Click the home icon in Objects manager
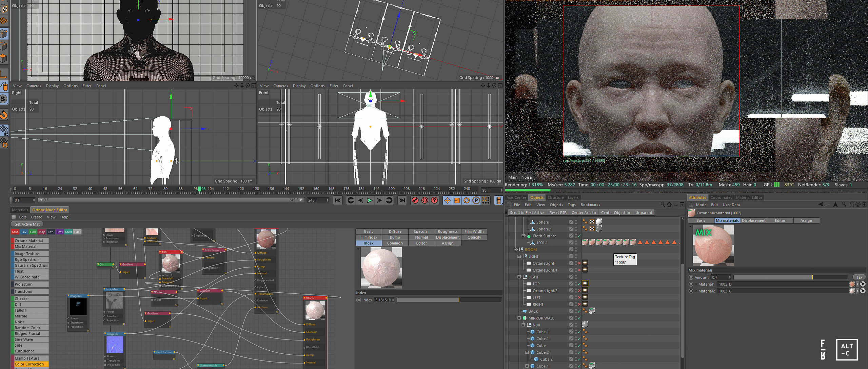Viewport: 868px width, 369px height. [x=669, y=205]
